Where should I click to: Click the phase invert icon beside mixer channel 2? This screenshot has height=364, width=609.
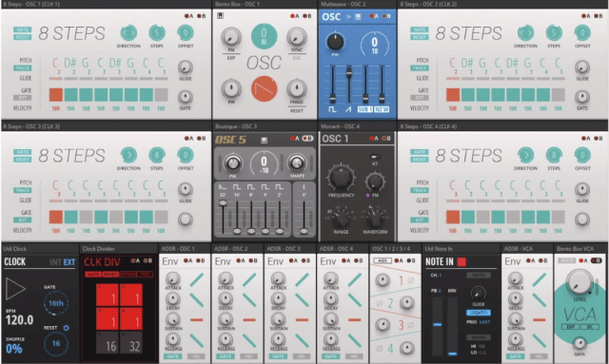tap(380, 303)
